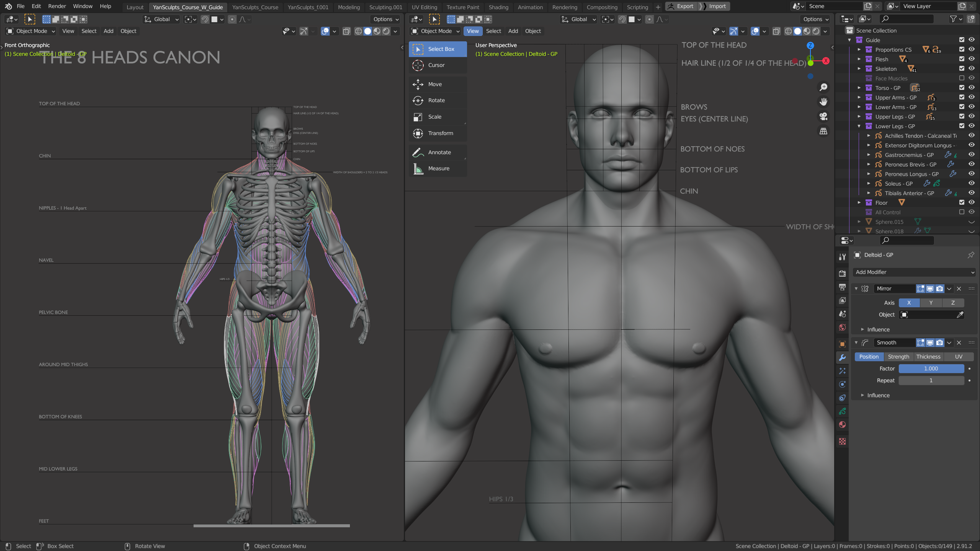This screenshot has width=980, height=551.
Task: Activate the Cursor tool
Action: (x=436, y=65)
